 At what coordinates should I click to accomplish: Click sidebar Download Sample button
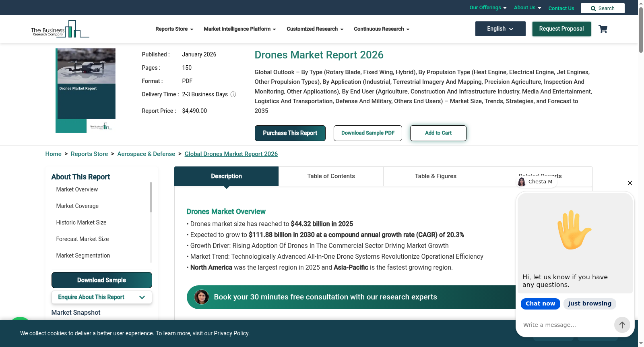tap(102, 280)
